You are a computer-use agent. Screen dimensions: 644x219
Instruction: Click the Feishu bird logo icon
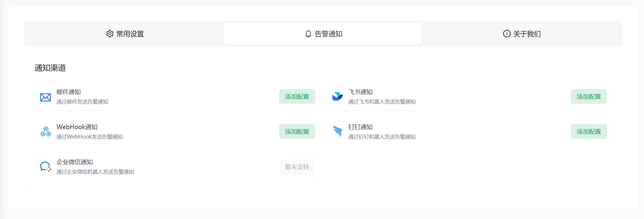tap(337, 97)
